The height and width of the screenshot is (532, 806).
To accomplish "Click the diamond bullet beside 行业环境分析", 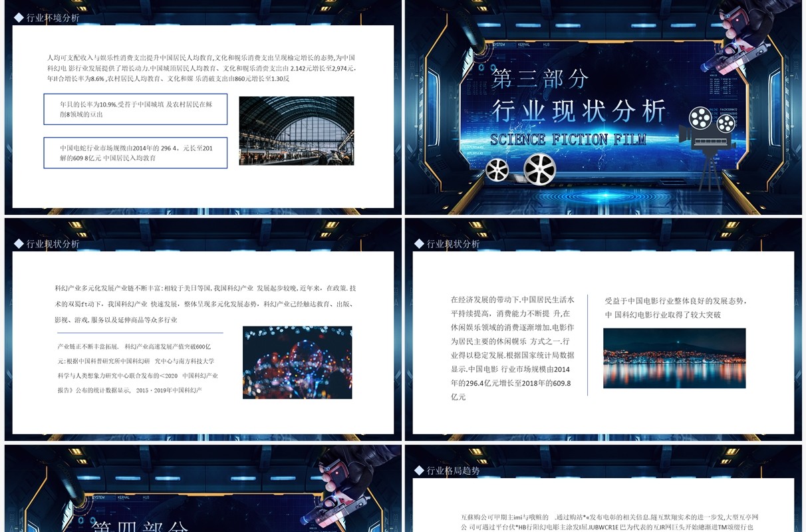I will (x=19, y=17).
